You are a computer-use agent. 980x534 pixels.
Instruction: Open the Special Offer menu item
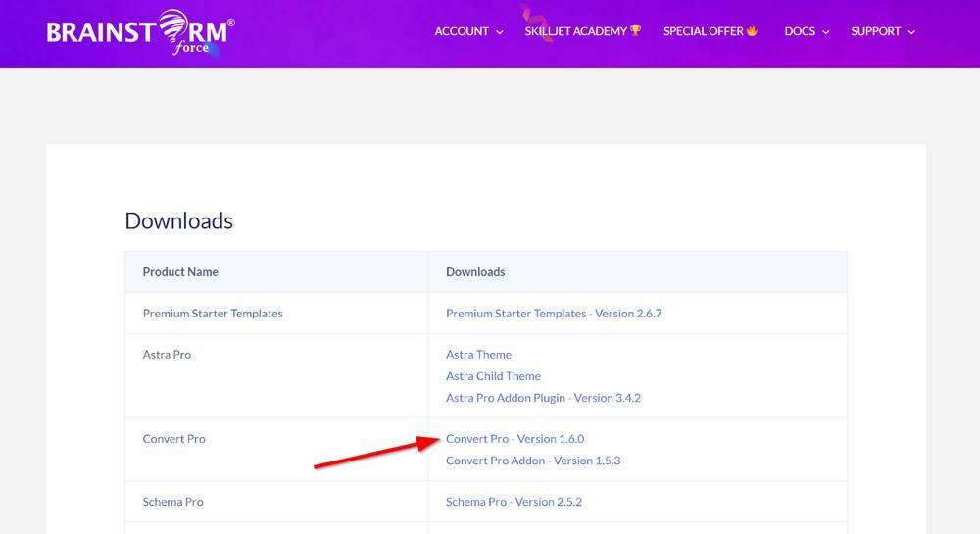click(x=703, y=31)
